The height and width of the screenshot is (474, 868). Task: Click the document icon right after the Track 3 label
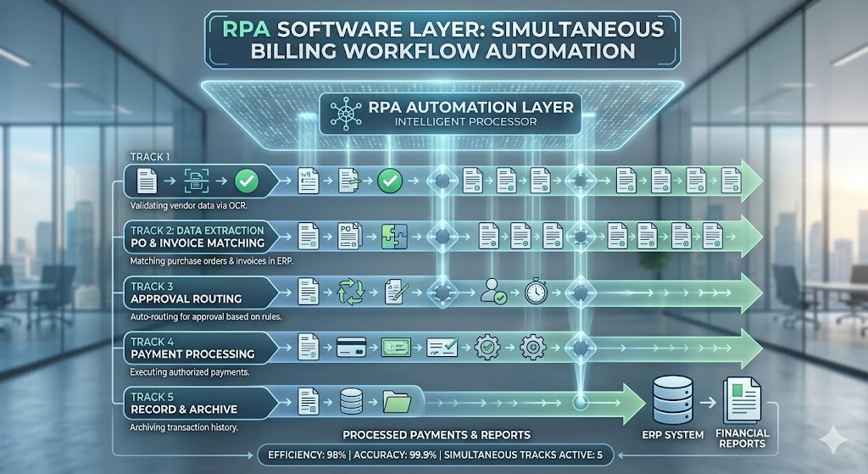309,291
